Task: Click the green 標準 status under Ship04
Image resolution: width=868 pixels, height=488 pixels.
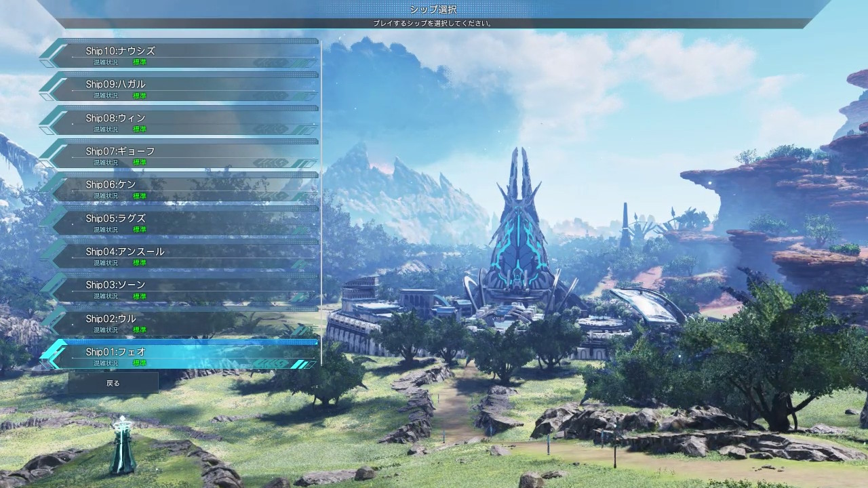Action: coord(139,262)
